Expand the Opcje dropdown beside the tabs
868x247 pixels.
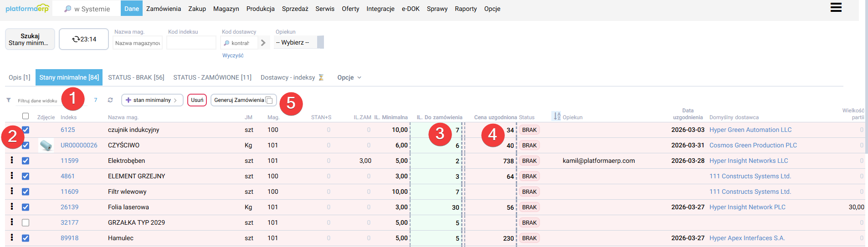tap(349, 77)
